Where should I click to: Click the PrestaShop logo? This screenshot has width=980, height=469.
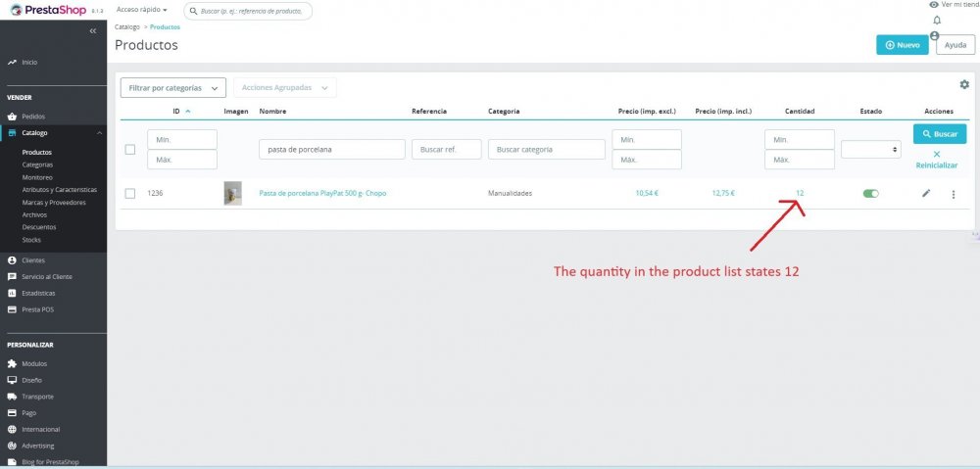48,10
